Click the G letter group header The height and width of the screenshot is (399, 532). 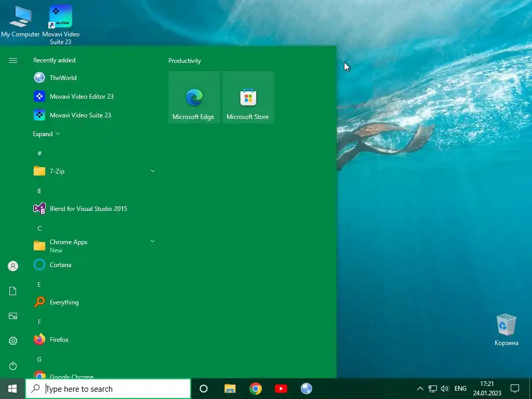(x=39, y=359)
